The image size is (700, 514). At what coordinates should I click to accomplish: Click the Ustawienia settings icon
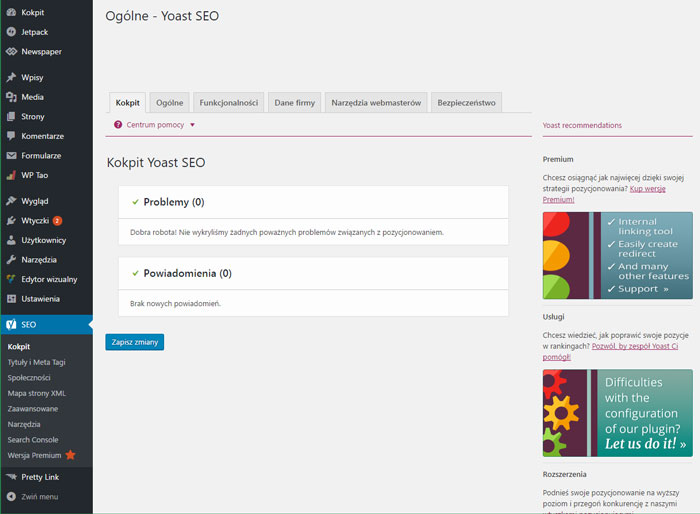click(x=11, y=299)
